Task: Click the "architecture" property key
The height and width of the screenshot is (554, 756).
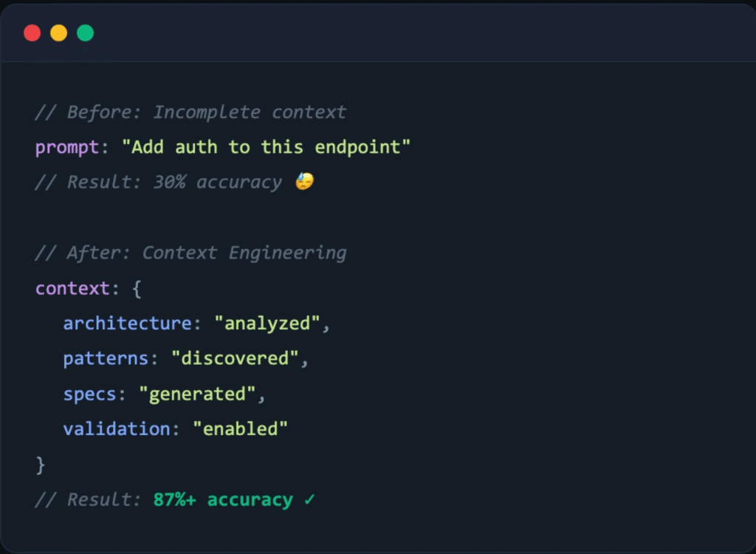Action: click(x=128, y=324)
